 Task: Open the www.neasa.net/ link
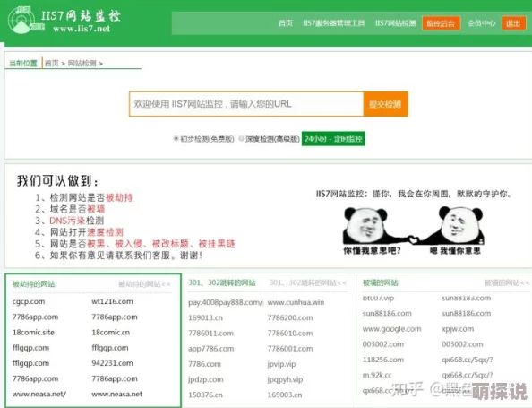click(x=39, y=394)
